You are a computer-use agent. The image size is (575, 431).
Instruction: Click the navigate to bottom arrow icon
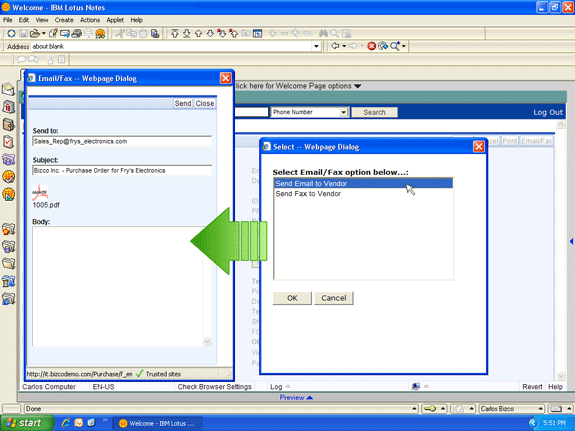coord(187,34)
